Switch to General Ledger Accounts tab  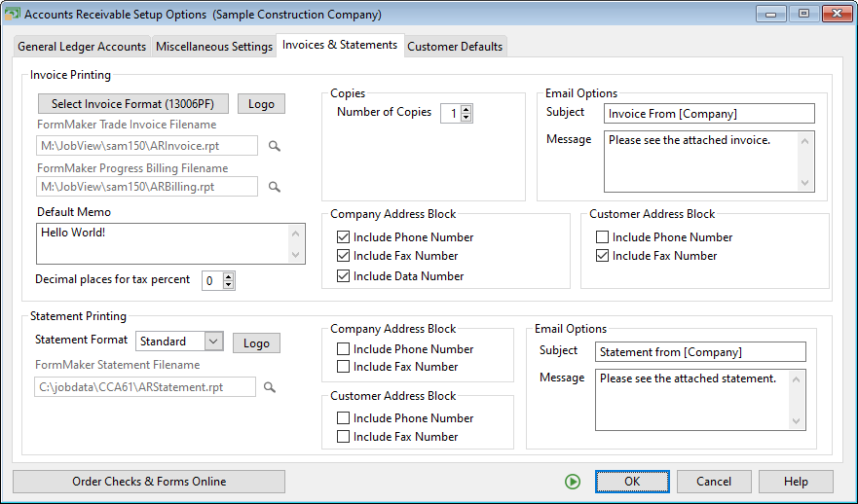pos(82,47)
